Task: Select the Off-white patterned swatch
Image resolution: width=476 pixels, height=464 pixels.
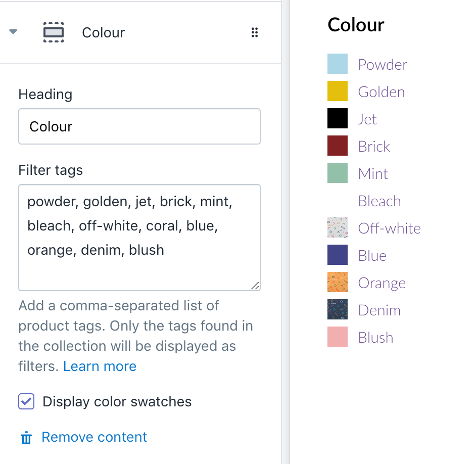Action: [338, 228]
